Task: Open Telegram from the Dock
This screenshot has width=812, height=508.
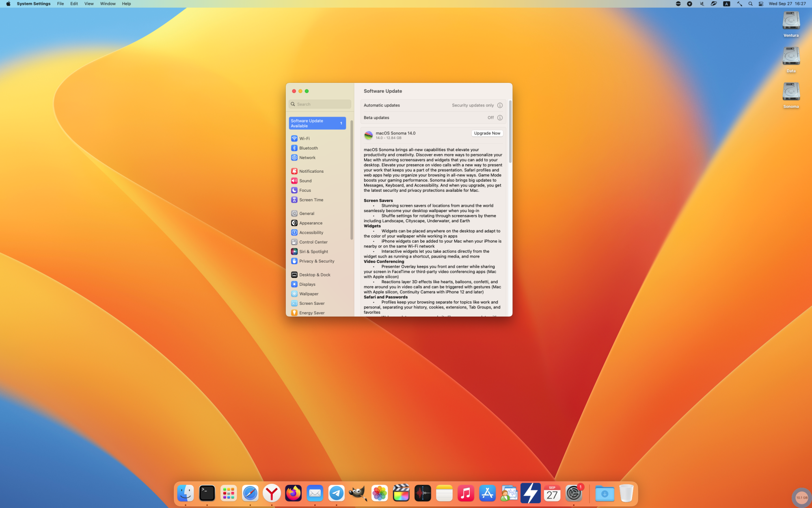Action: click(x=336, y=493)
